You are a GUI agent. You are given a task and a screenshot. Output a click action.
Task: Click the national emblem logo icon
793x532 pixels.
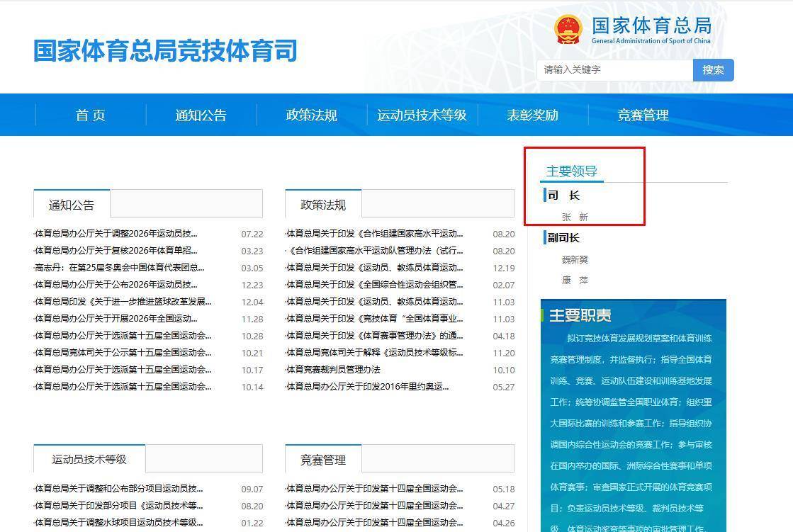tap(568, 29)
